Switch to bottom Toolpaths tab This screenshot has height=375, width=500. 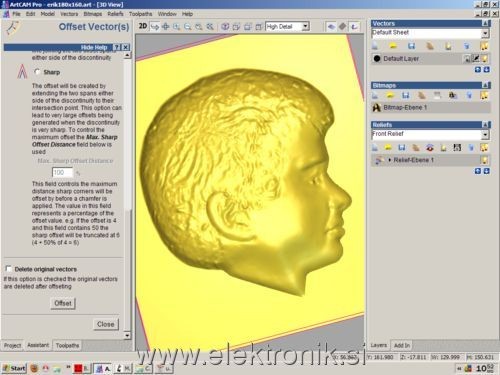coord(68,346)
